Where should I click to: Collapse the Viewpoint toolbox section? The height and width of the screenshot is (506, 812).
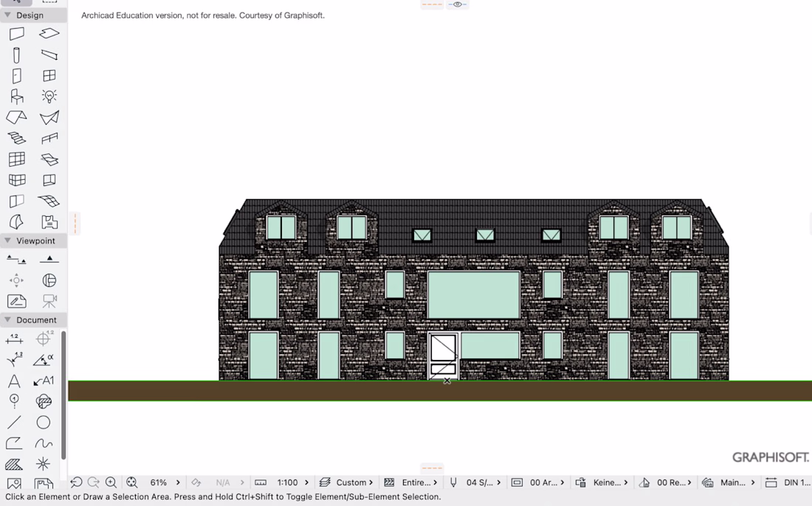pos(7,240)
